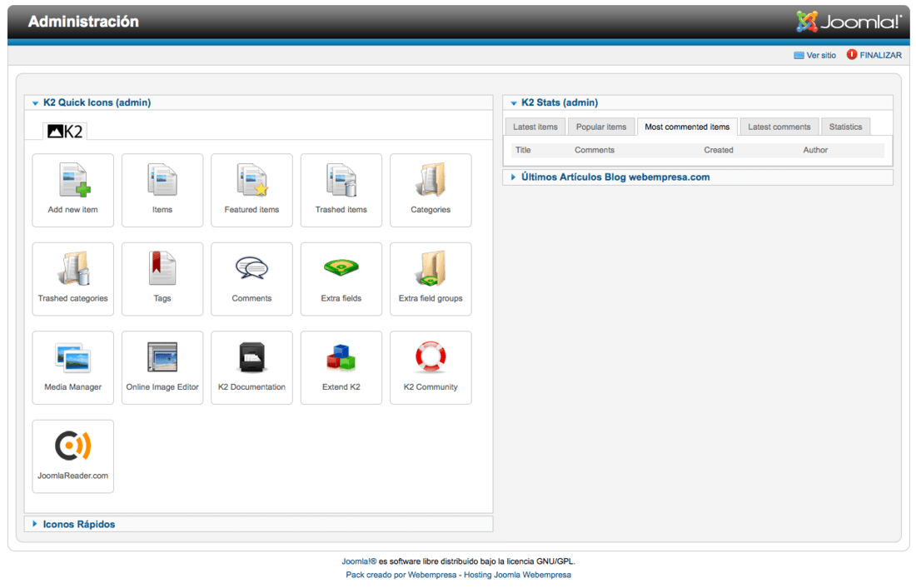The height and width of the screenshot is (588, 916).
Task: Open Extra field groups icon
Action: (x=431, y=279)
